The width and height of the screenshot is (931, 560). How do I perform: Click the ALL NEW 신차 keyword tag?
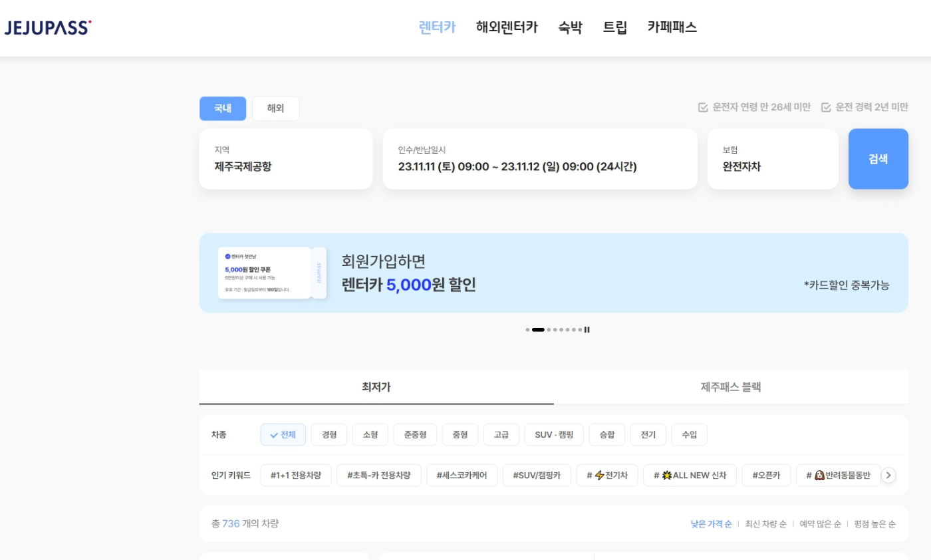tap(690, 475)
